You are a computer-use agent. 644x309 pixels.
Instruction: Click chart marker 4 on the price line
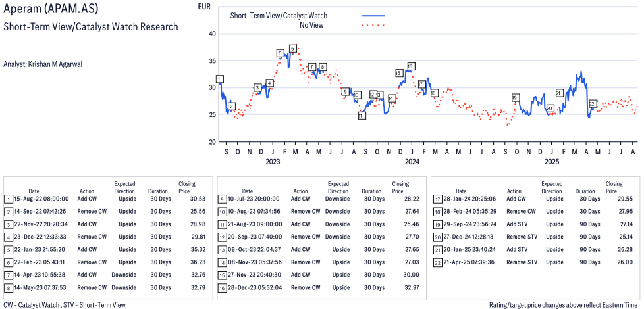269,83
